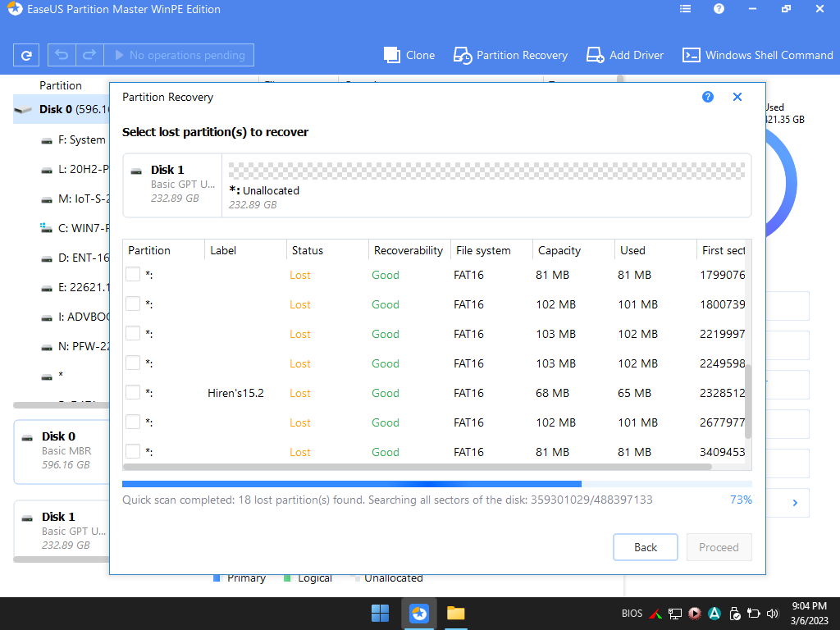Select E: 22621 partition in tree
Screen dimensions: 840x630
75,287
